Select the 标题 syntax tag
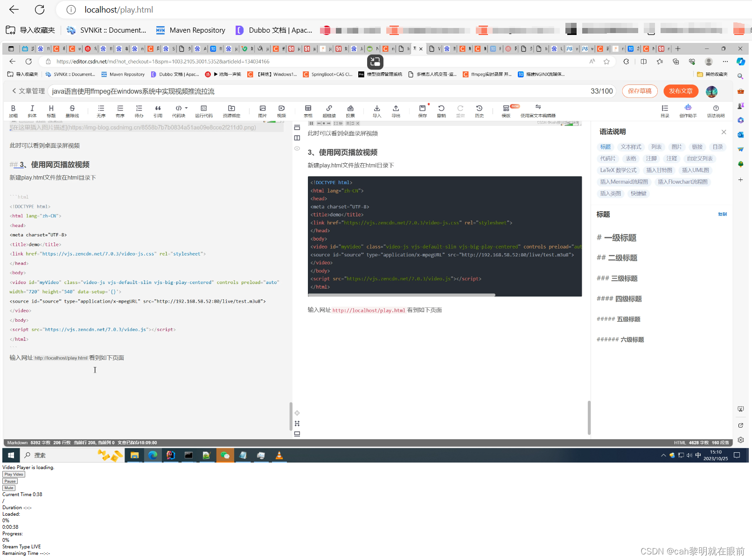752x560 pixels. [606, 147]
